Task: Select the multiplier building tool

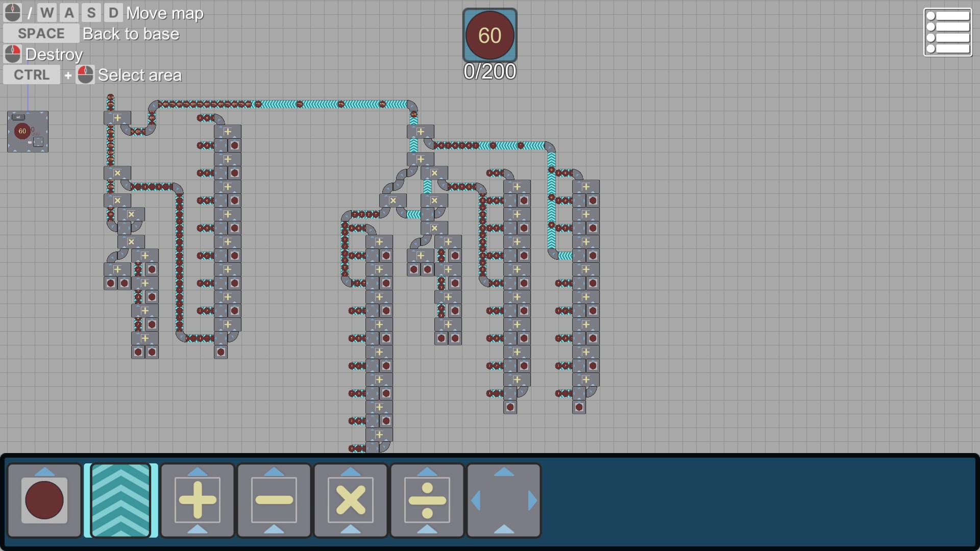Action: coord(351,500)
